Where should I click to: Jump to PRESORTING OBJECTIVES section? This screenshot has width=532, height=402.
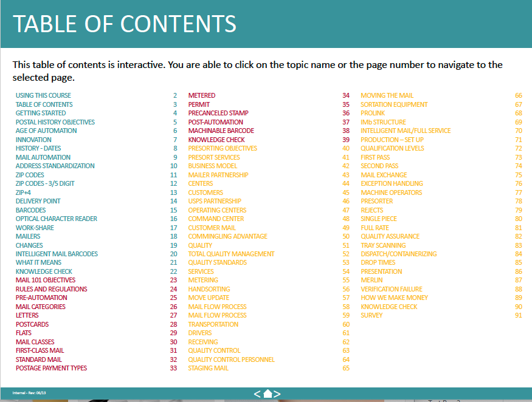(223, 148)
